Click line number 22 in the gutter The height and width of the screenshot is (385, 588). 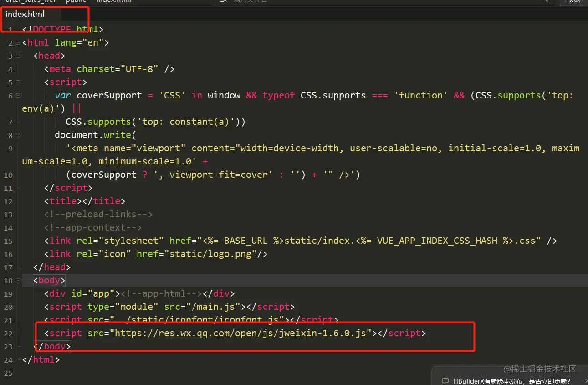click(x=8, y=334)
